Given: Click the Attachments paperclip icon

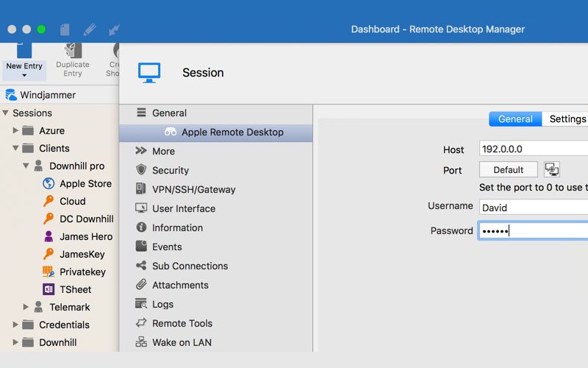Looking at the screenshot, I should (x=141, y=285).
